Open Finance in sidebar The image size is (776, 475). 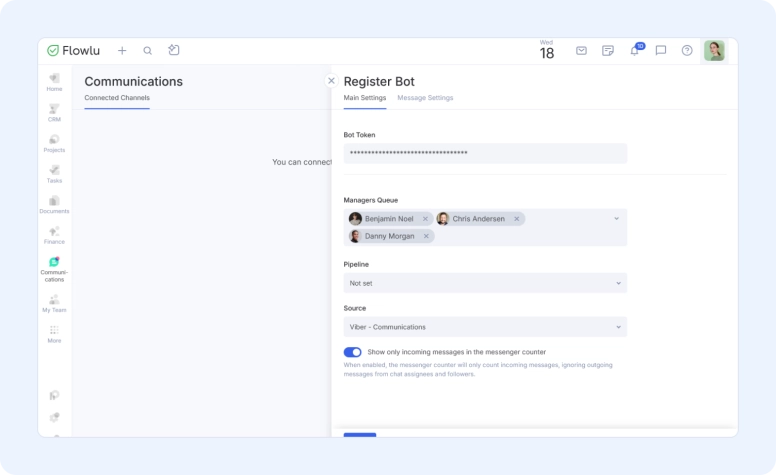coord(54,236)
